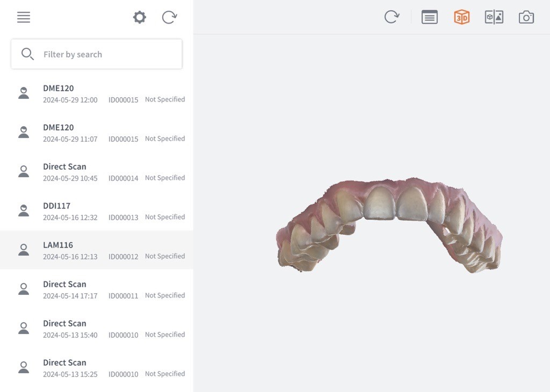Image resolution: width=550 pixels, height=392 pixels.
Task: Switch to the 3D and image comparison view
Action: [x=494, y=17]
